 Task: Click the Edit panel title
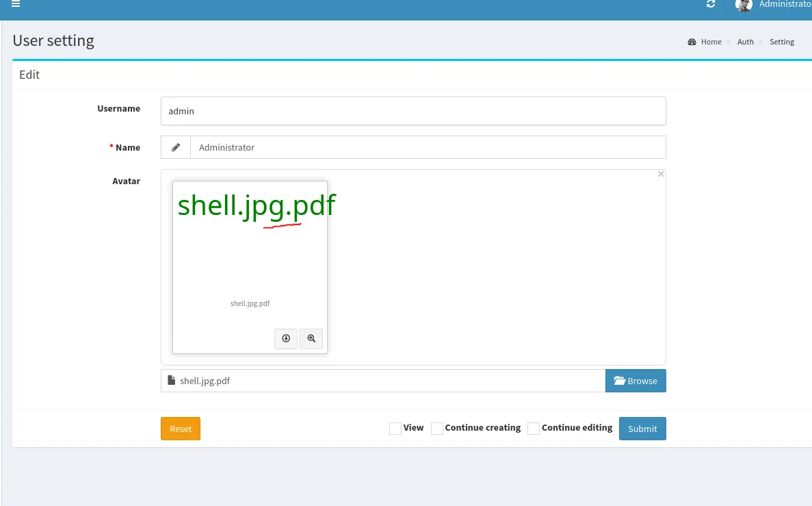coord(29,75)
